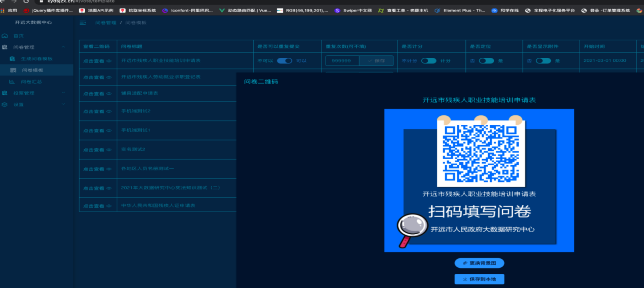View QR code for 手机端测试2 row
Image resolution: width=644 pixels, height=288 pixels.
pyautogui.click(x=97, y=111)
